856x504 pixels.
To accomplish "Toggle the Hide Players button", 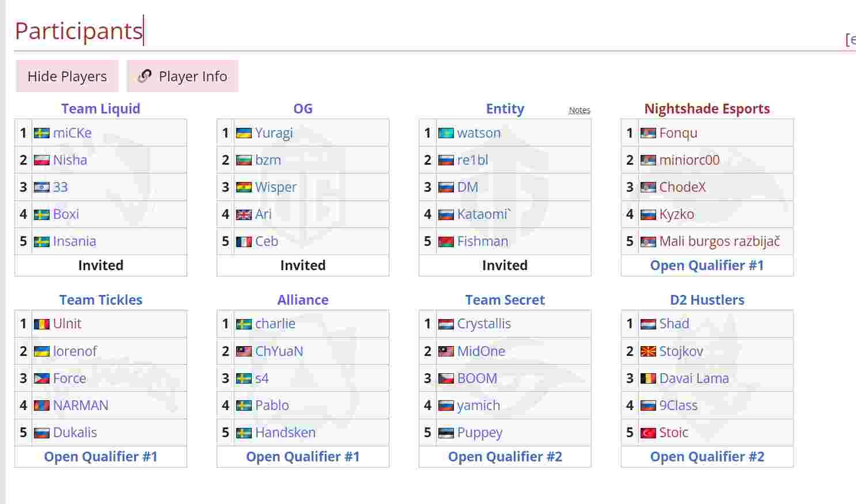I will tap(67, 76).
